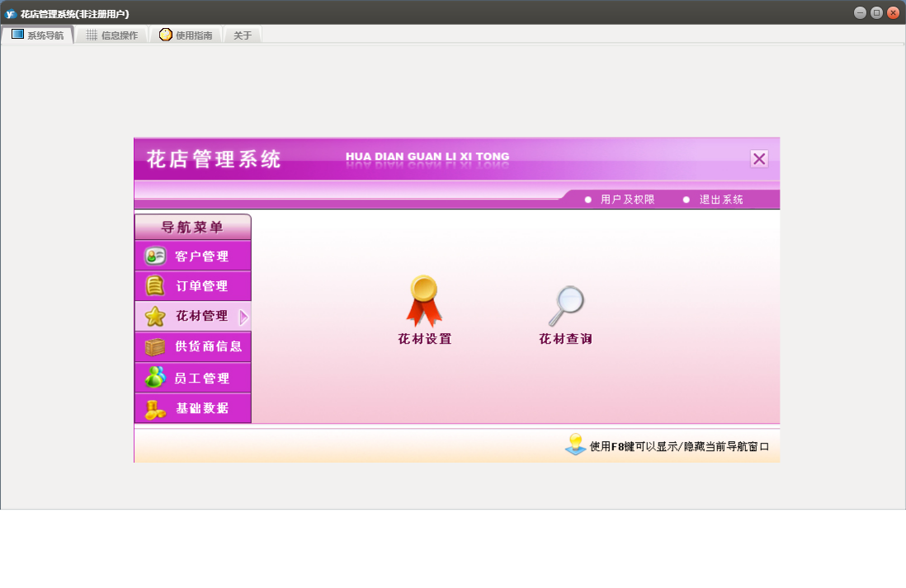
Task: Click the 花材管理 star icon
Action: (155, 316)
